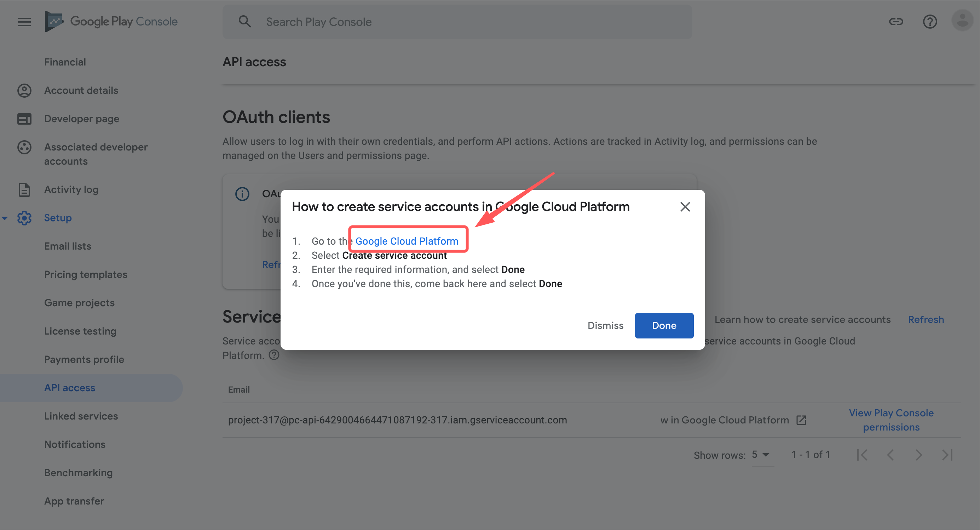
Task: Close the service accounts dialog
Action: click(685, 207)
